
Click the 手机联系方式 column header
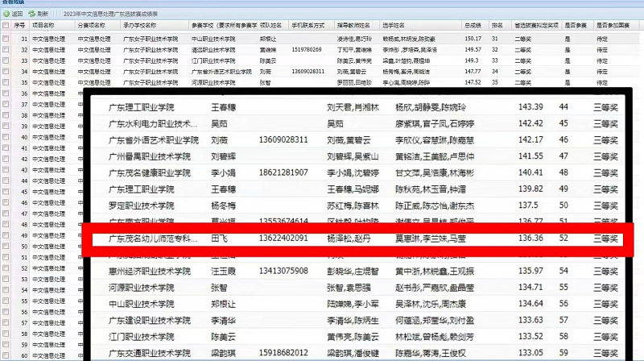[x=308, y=26]
